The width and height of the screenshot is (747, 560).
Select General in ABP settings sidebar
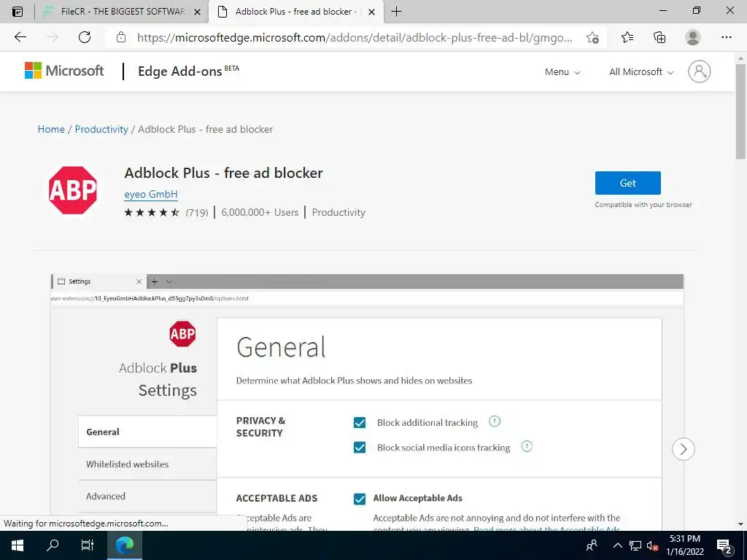[147, 432]
